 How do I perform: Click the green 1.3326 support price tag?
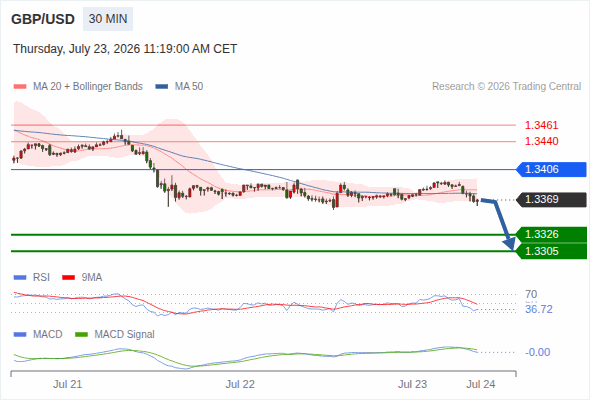coord(551,234)
